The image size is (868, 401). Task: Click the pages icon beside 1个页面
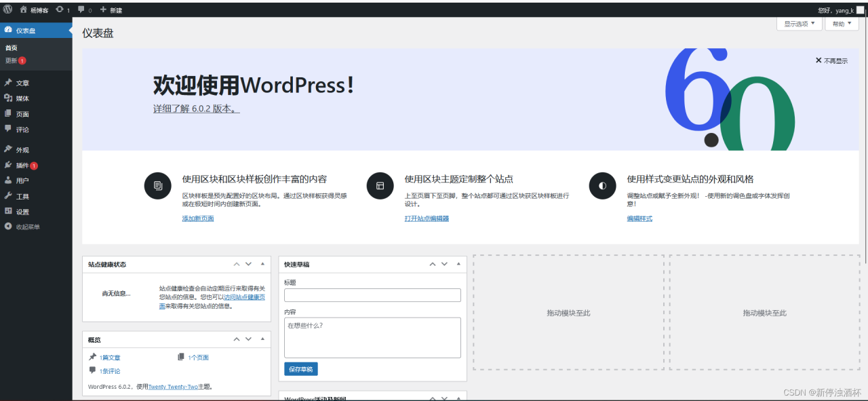pyautogui.click(x=181, y=357)
